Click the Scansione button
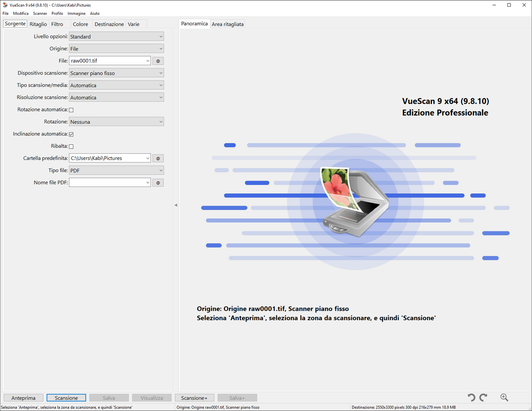Screen dimensions: 532x411 pos(66,398)
